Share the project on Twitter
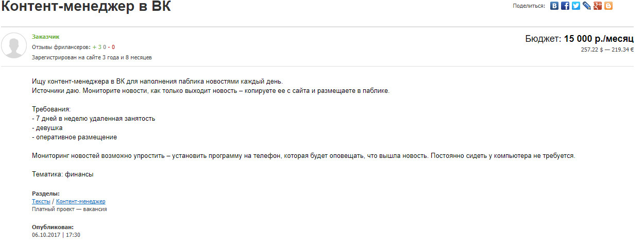 [576, 6]
